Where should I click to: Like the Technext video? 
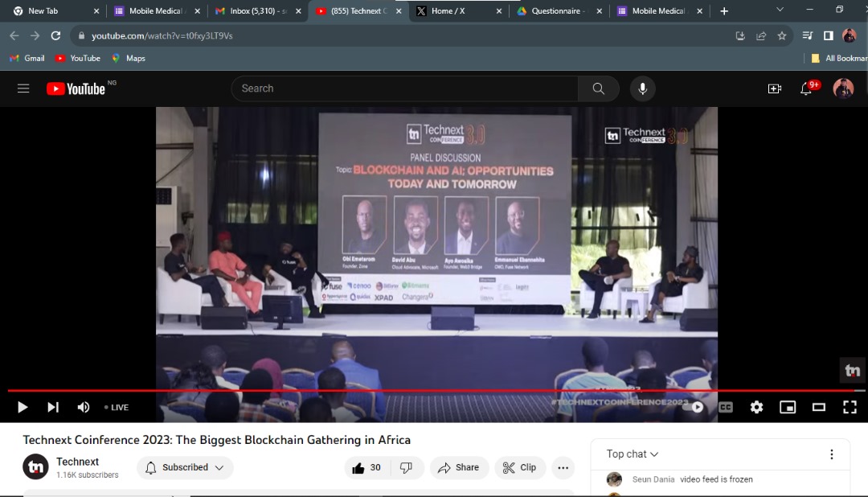(367, 467)
